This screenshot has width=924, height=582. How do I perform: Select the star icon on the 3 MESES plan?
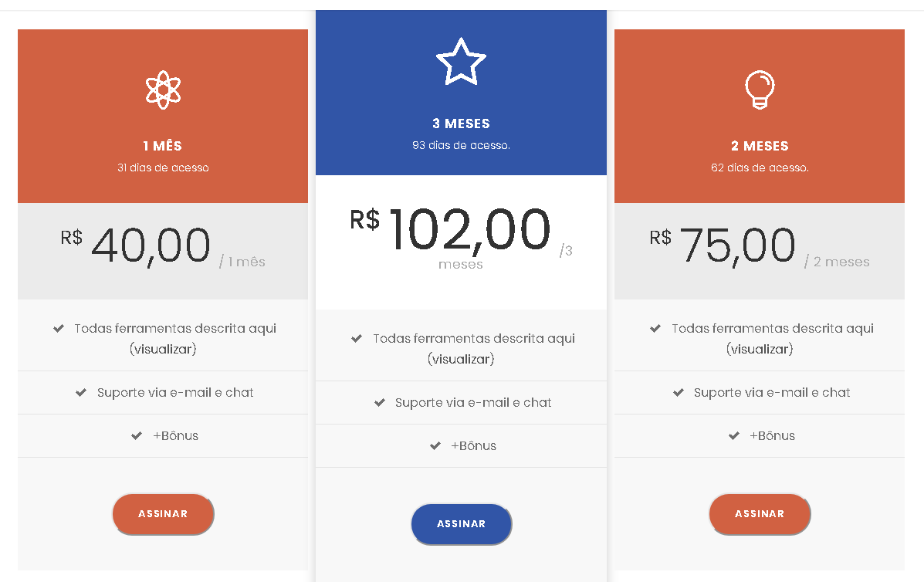[461, 61]
